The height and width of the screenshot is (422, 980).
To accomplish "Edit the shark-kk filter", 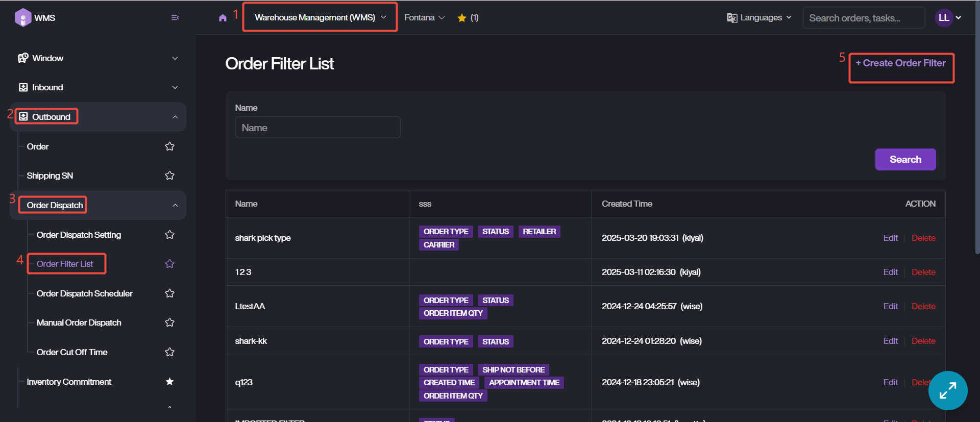I will point(891,341).
